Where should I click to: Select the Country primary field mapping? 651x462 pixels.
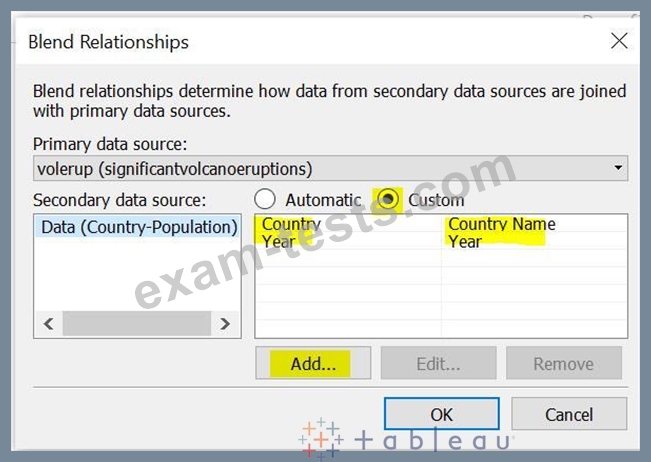click(x=290, y=224)
